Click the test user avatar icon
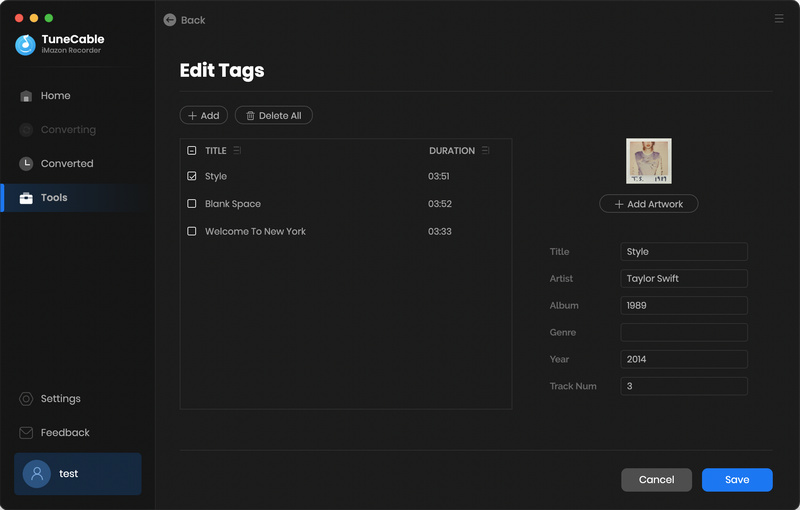The height and width of the screenshot is (510, 800). tap(37, 474)
